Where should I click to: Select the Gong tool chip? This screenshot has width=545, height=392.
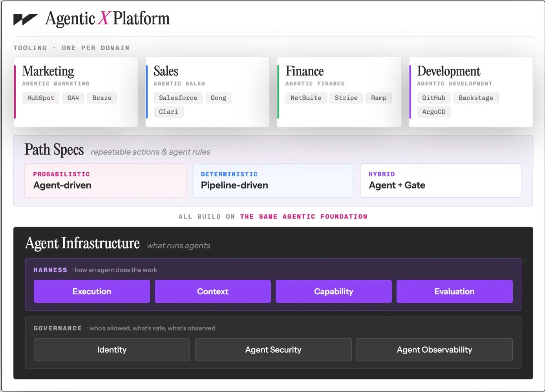218,98
